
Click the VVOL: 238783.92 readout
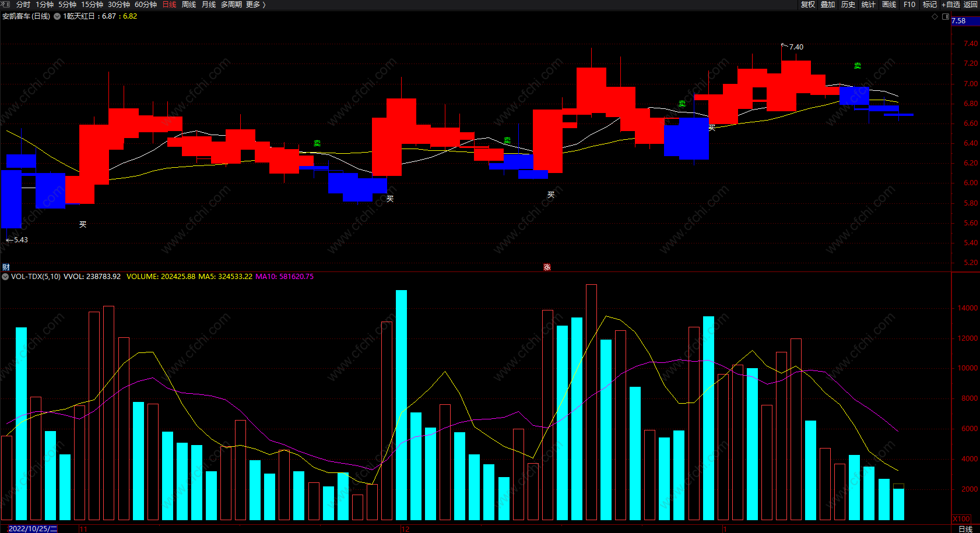[x=92, y=277]
